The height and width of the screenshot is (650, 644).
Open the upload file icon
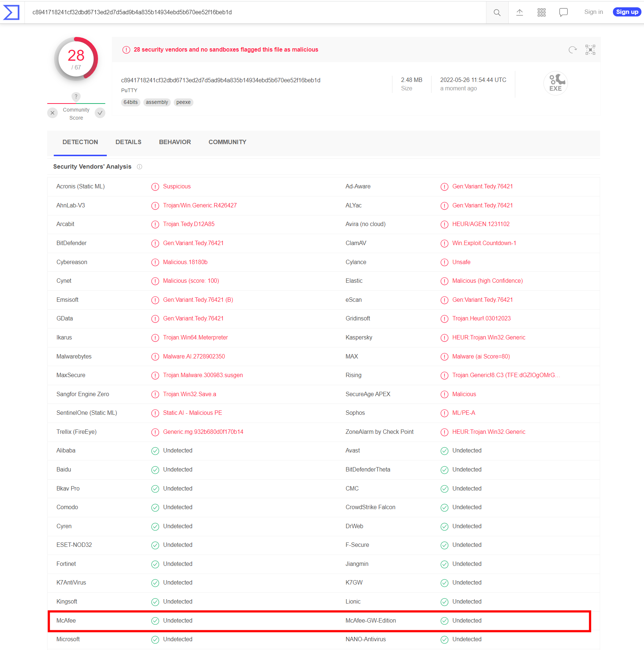[x=519, y=12]
